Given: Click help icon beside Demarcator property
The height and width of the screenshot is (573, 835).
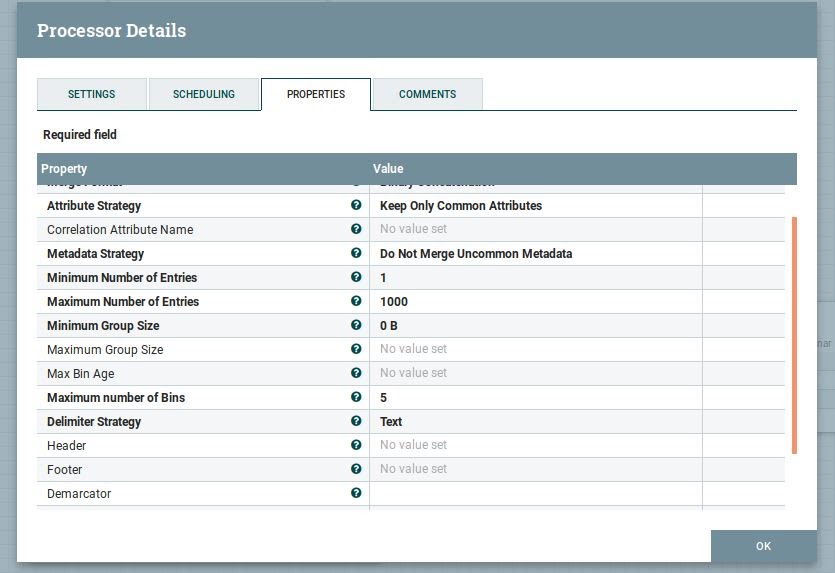Looking at the screenshot, I should coord(356,493).
